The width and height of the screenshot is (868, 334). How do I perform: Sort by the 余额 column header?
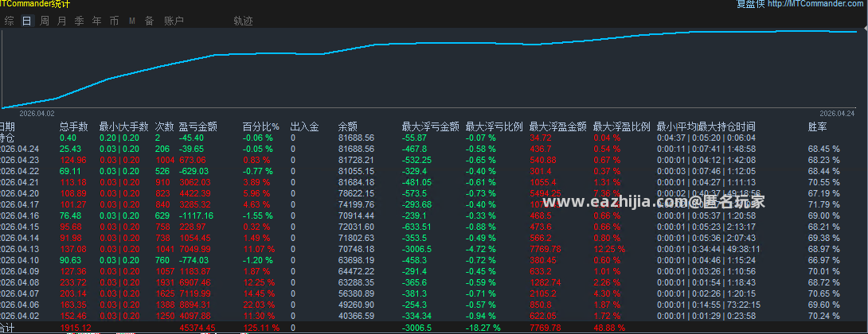click(348, 126)
